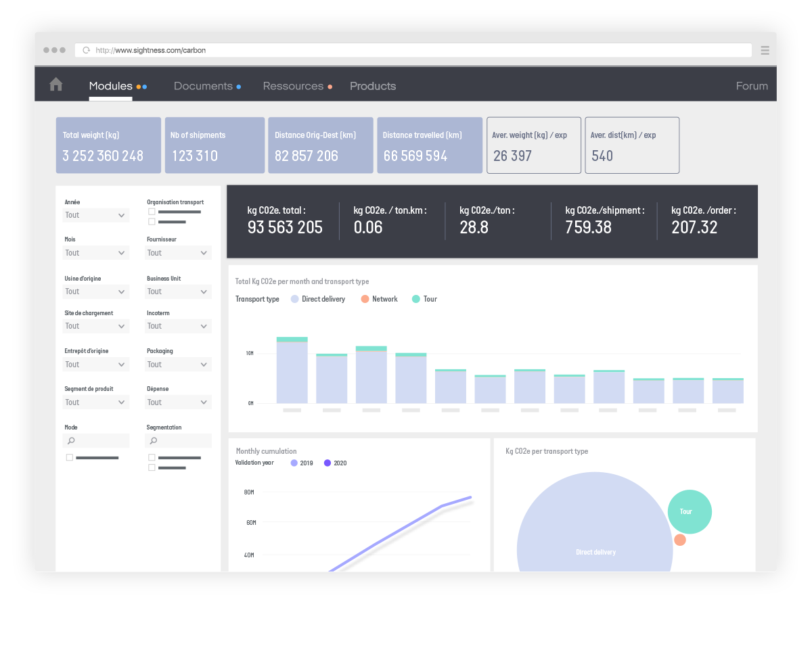Open the Fournisseur dropdown
The image size is (812, 650).
[178, 253]
